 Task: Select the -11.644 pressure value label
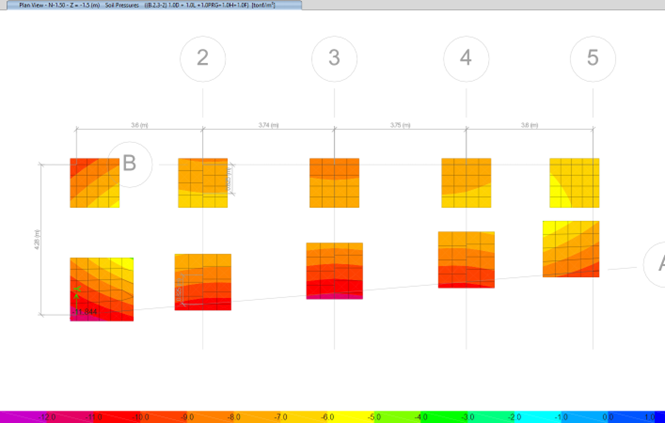pyautogui.click(x=84, y=312)
